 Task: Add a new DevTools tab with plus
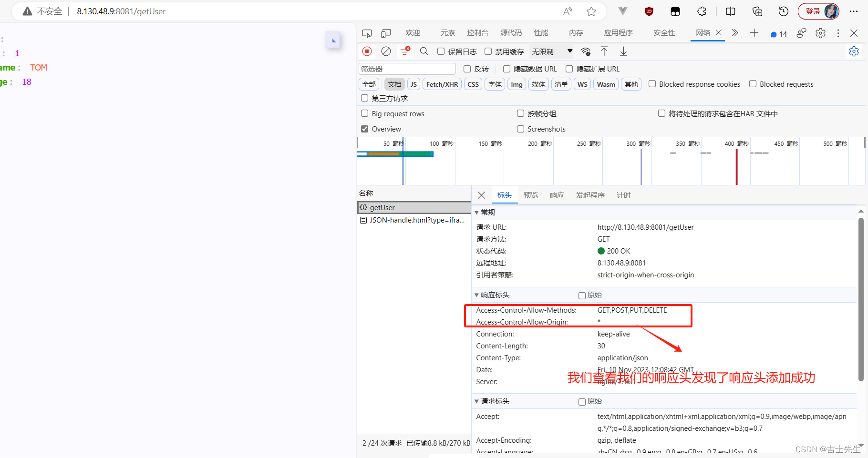754,33
